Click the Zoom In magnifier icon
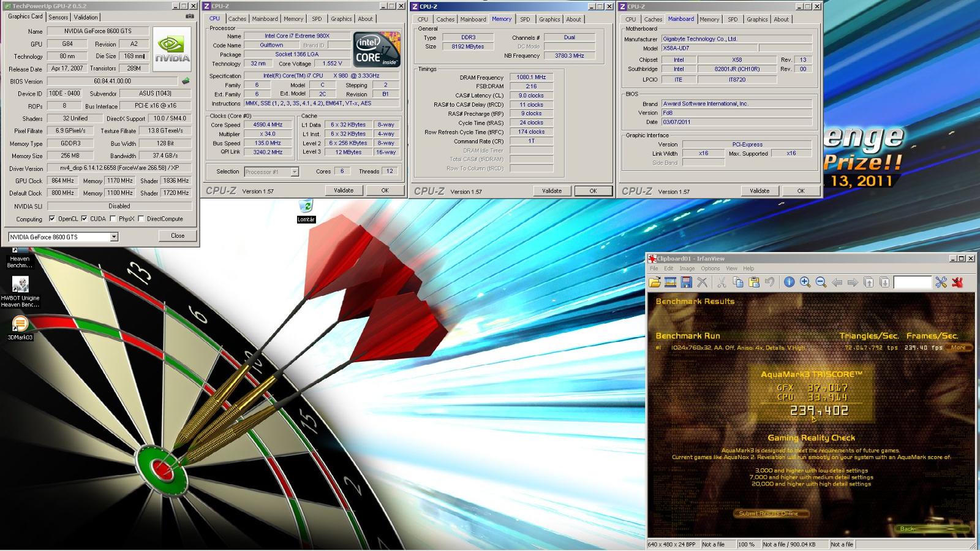The image size is (980, 551). point(805,282)
